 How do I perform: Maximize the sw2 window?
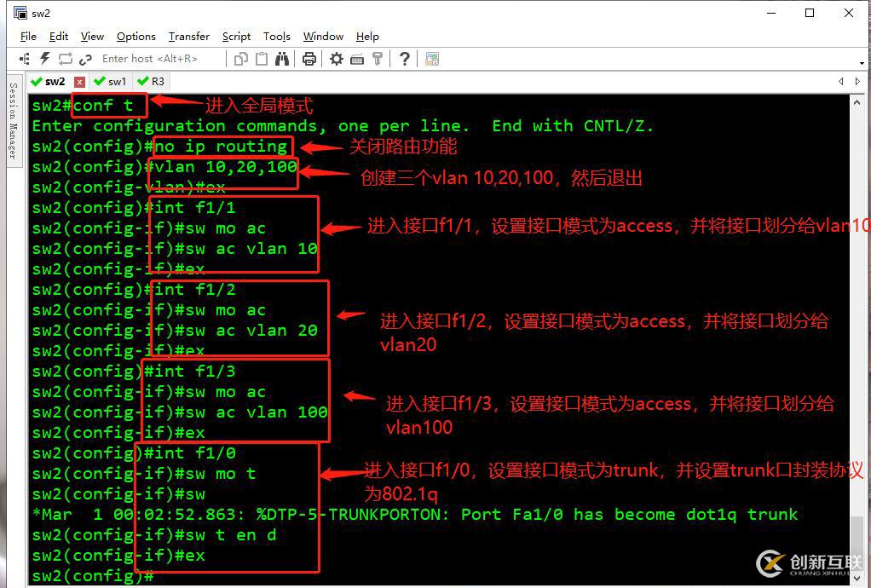coord(810,13)
